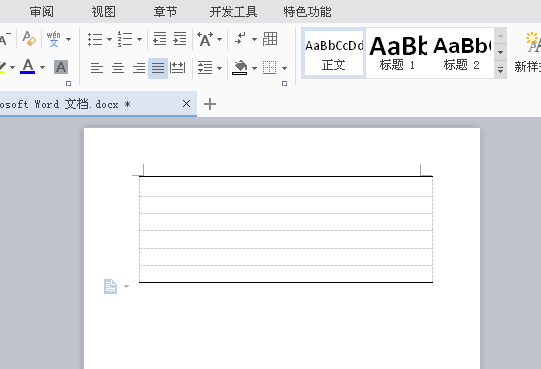
Task: Click the line spacing icon
Action: click(205, 68)
